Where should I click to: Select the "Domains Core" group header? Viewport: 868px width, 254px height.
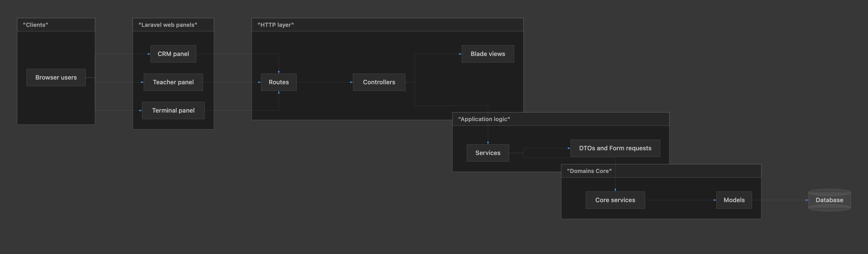[661, 171]
